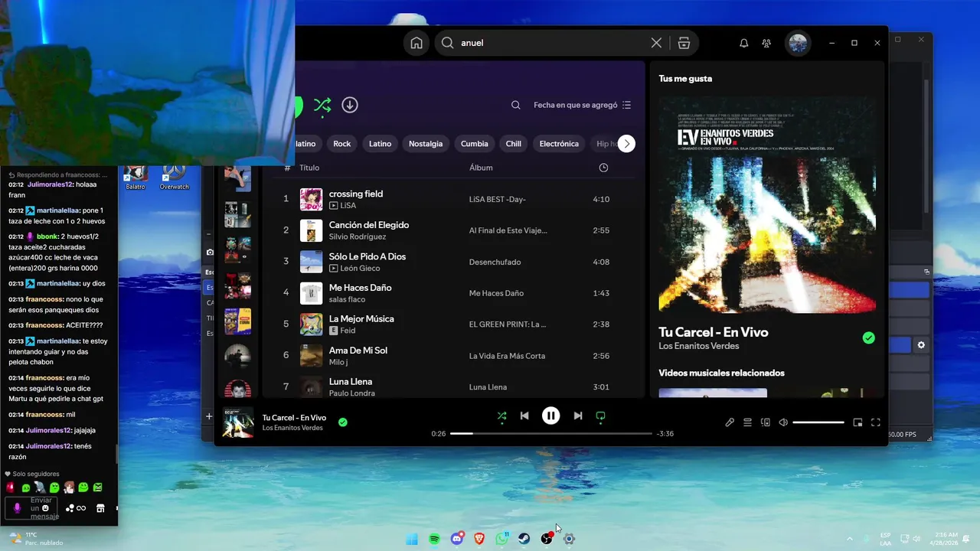Filter playlist by Electrónica
The height and width of the screenshot is (551, 980).
pos(559,144)
